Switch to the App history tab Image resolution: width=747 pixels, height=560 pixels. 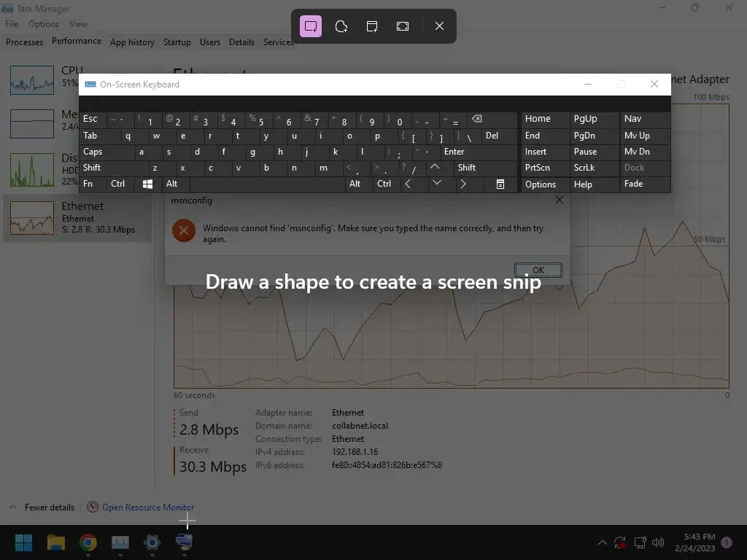pyautogui.click(x=133, y=42)
